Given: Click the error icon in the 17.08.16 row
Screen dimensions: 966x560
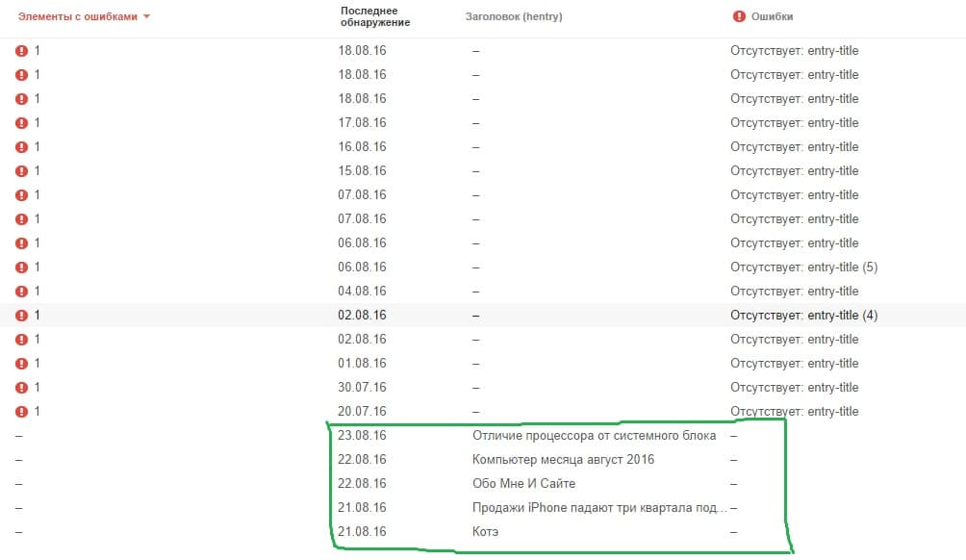Looking at the screenshot, I should pyautogui.click(x=22, y=122).
